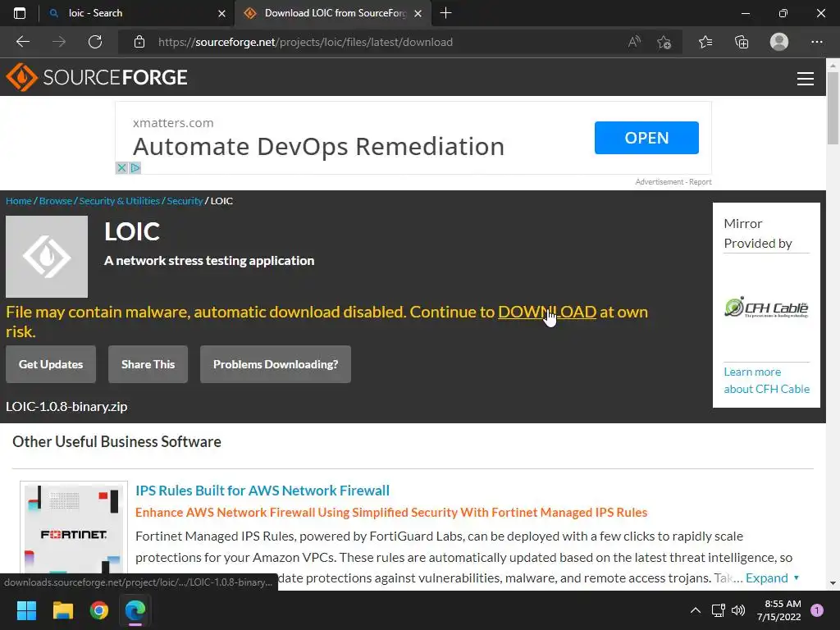The width and height of the screenshot is (840, 630).
Task: Expand the Fortinet description with Expand
Action: (773, 578)
